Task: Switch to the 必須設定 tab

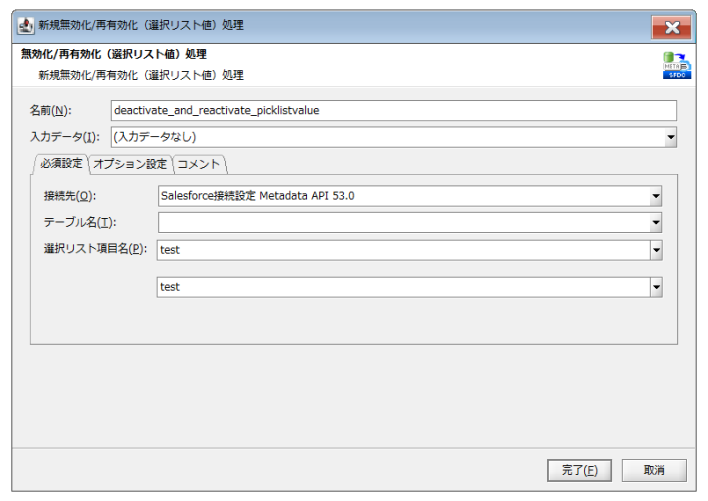Action: [x=61, y=163]
